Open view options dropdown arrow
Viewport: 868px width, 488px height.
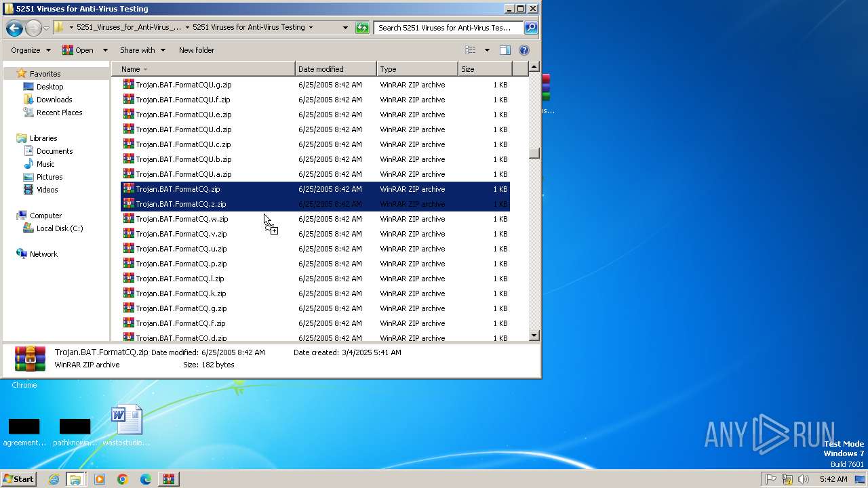pyautogui.click(x=487, y=50)
